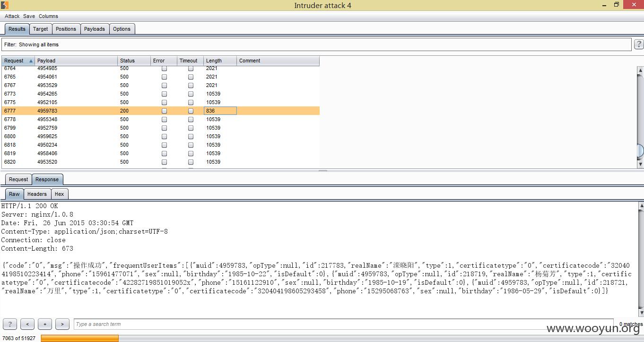Toggle Error checkbox for request 6767

point(164,85)
